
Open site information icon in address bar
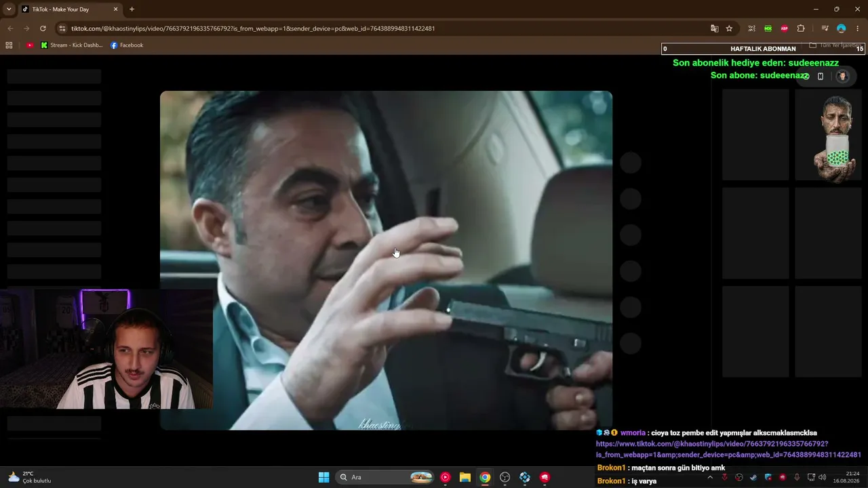[x=62, y=28]
